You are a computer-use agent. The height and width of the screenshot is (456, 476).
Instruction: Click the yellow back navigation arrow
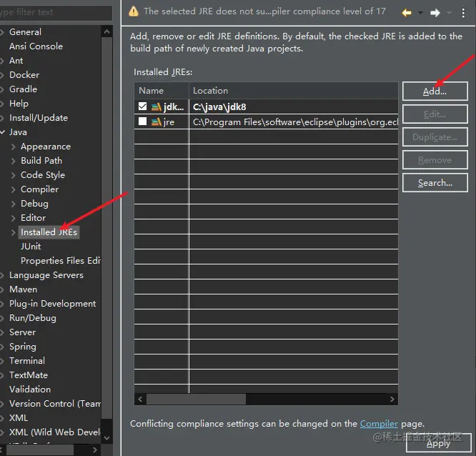(407, 12)
